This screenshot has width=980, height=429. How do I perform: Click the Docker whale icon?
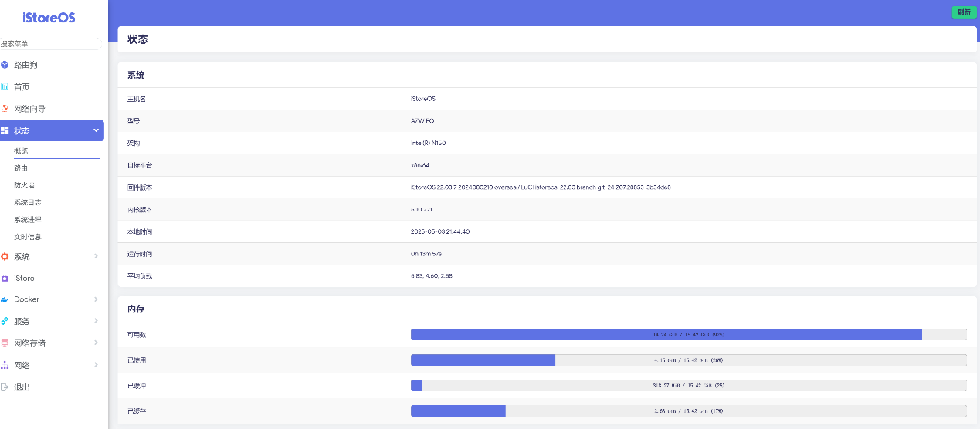click(5, 299)
